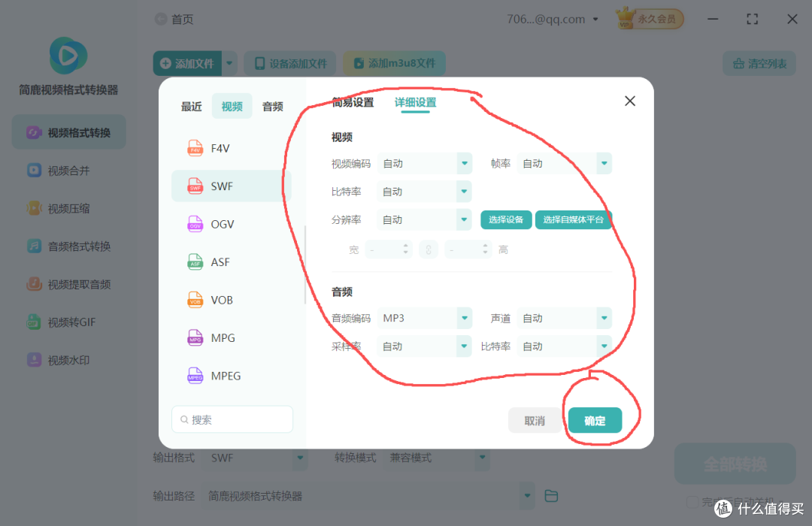The height and width of the screenshot is (526, 812).
Task: Click the 添加文件 button
Action: click(x=187, y=63)
